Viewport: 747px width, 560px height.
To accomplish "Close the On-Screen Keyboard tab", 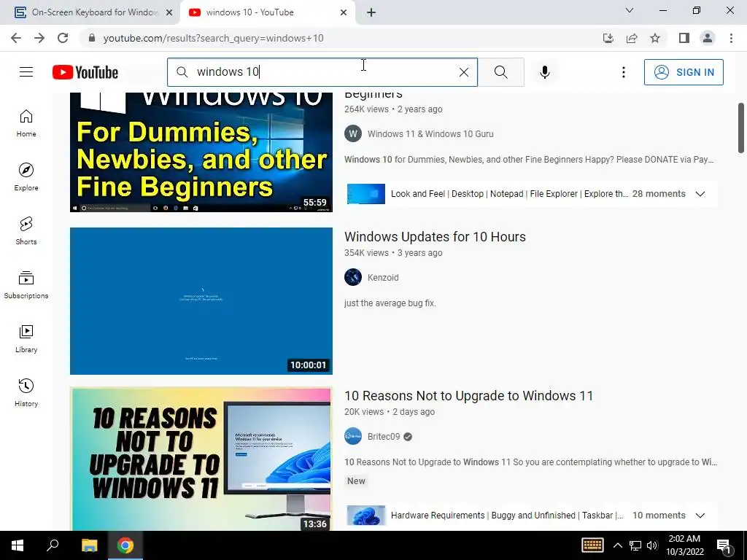I will click(x=169, y=12).
